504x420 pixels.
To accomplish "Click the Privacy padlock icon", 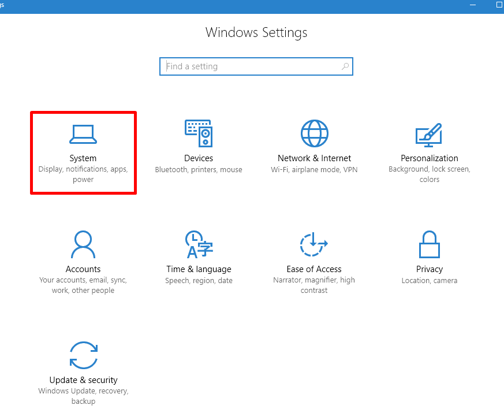I will [x=429, y=244].
